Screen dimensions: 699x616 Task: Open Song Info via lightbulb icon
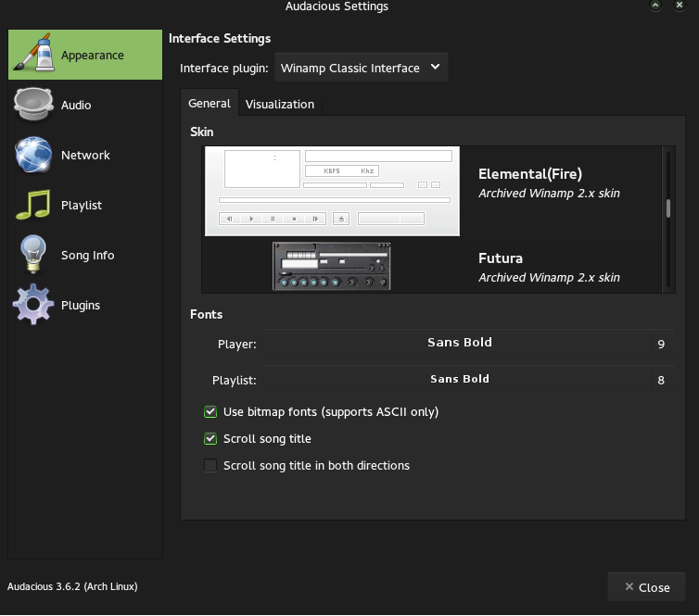(33, 255)
